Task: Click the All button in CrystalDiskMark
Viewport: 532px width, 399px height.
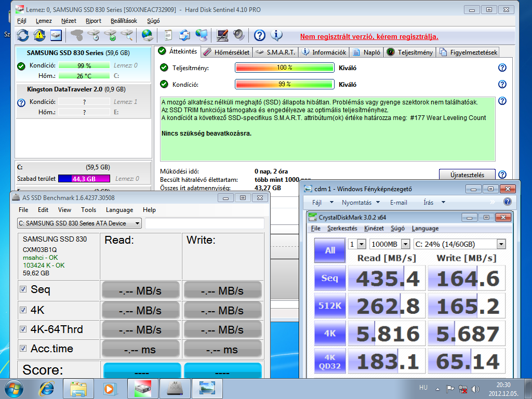Action: click(x=330, y=250)
